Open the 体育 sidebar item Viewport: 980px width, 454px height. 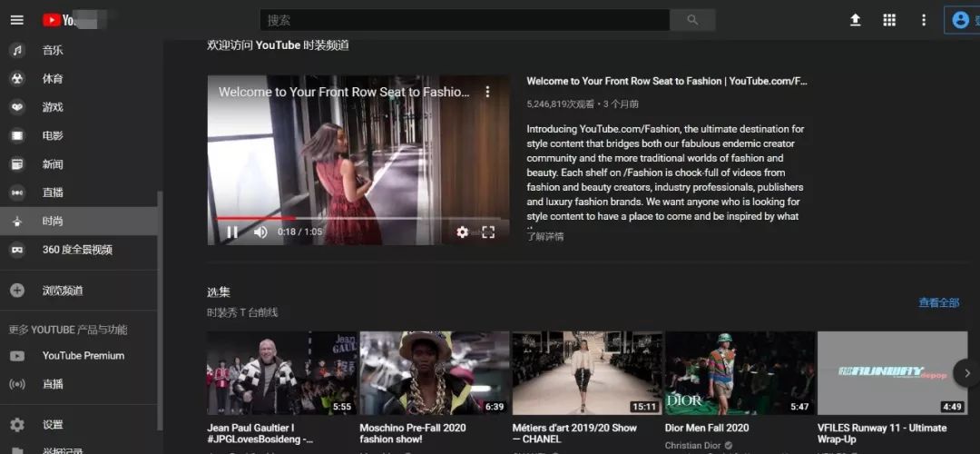pos(79,79)
